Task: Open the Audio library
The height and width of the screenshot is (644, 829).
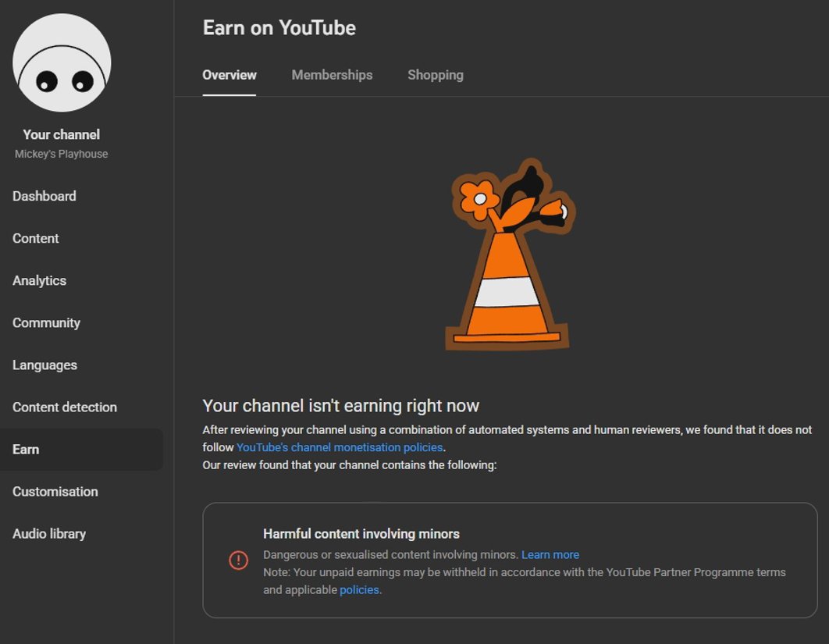Action: pyautogui.click(x=49, y=534)
